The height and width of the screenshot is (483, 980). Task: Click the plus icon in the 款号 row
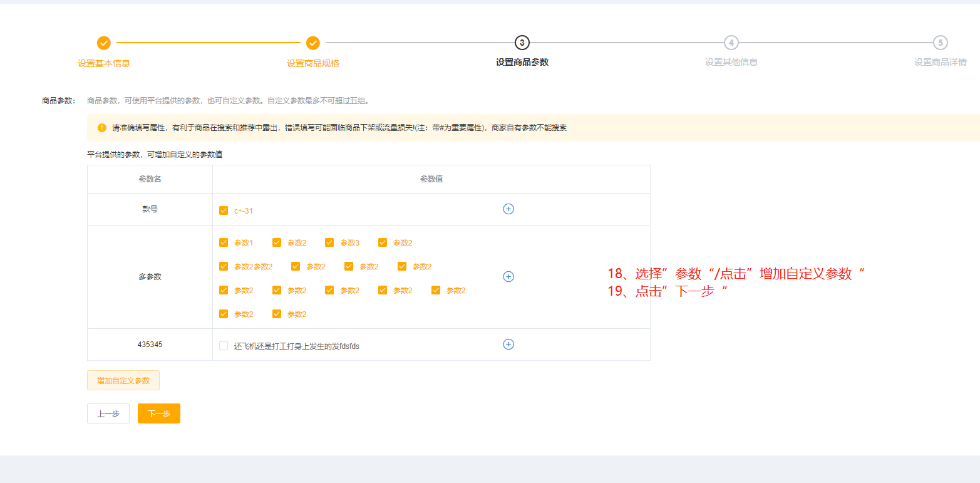tap(508, 209)
